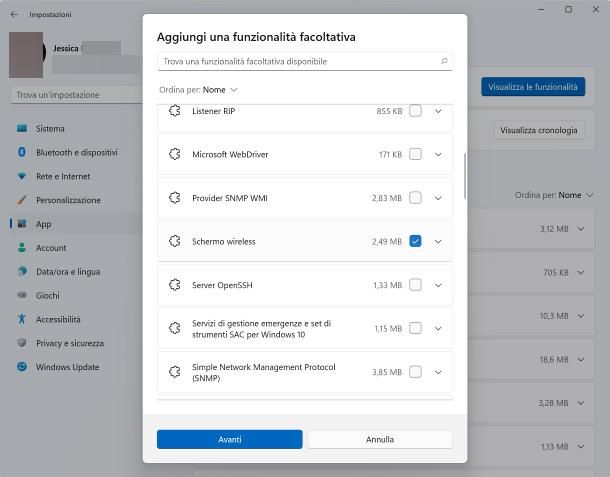Focus the Trova una funzionalità facoltativa field

(x=305, y=61)
